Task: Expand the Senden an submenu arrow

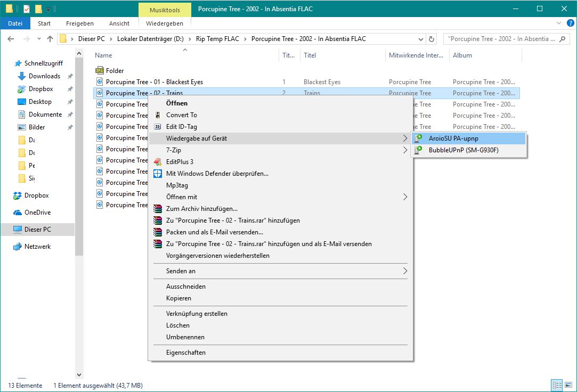Action: tap(405, 271)
